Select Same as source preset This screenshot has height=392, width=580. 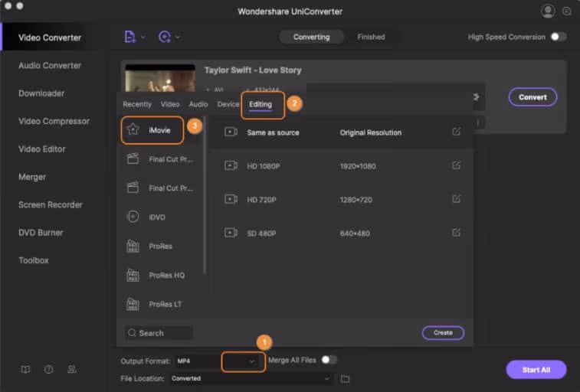pos(341,132)
